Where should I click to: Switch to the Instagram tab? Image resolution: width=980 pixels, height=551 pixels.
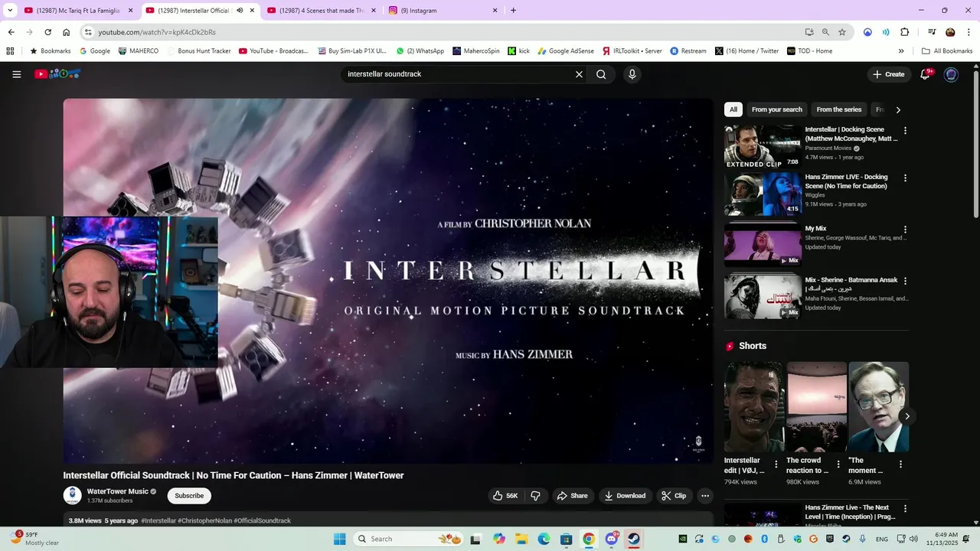[x=443, y=11]
